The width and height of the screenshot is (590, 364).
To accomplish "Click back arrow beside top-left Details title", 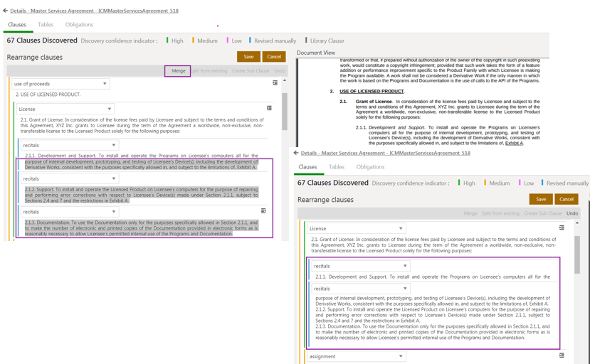I will click(x=5, y=11).
